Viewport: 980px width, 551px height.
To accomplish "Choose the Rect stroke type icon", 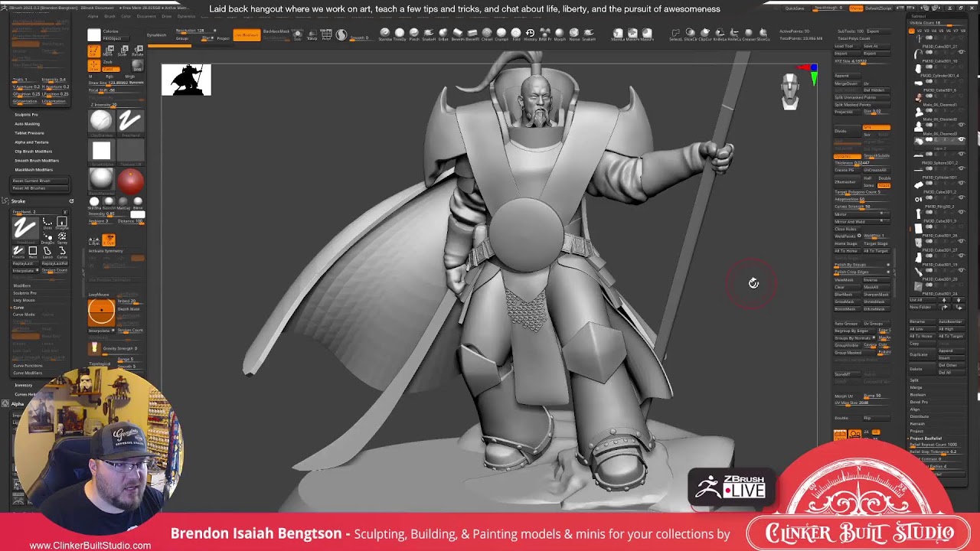I will pyautogui.click(x=33, y=252).
